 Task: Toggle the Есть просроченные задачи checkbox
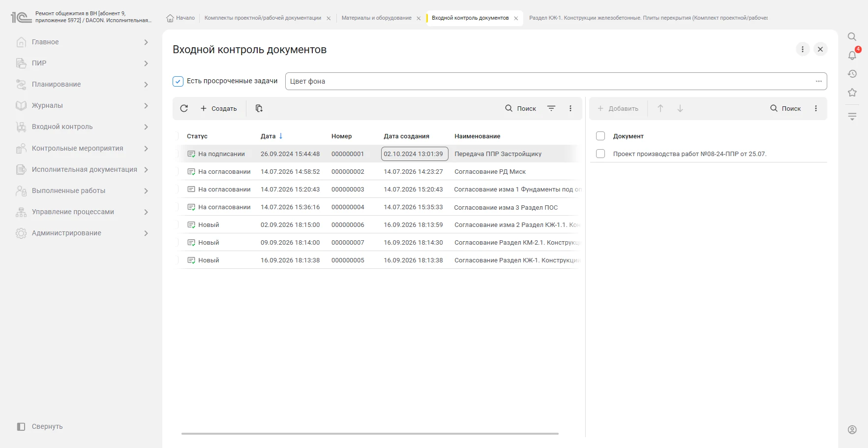(x=178, y=81)
